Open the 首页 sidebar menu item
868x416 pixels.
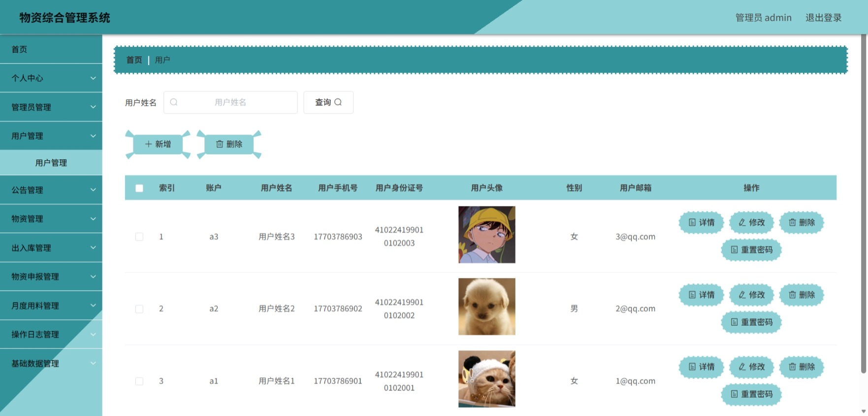click(x=51, y=49)
